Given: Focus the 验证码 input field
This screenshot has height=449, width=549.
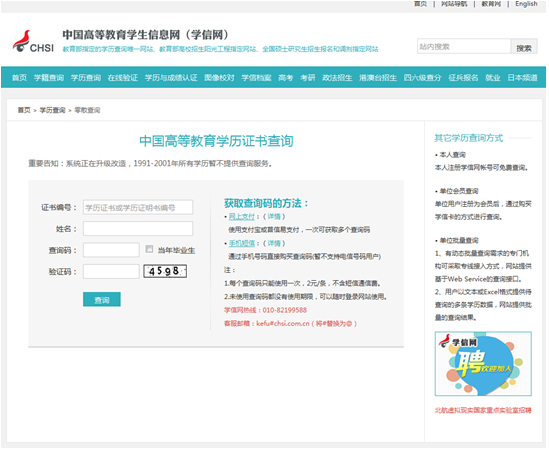Looking at the screenshot, I should [x=111, y=271].
